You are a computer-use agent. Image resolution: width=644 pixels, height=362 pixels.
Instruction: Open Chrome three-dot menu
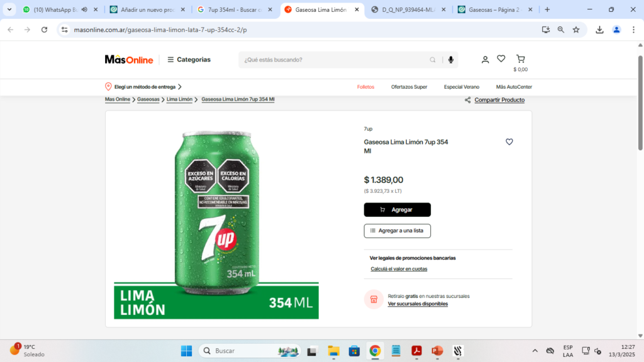633,30
